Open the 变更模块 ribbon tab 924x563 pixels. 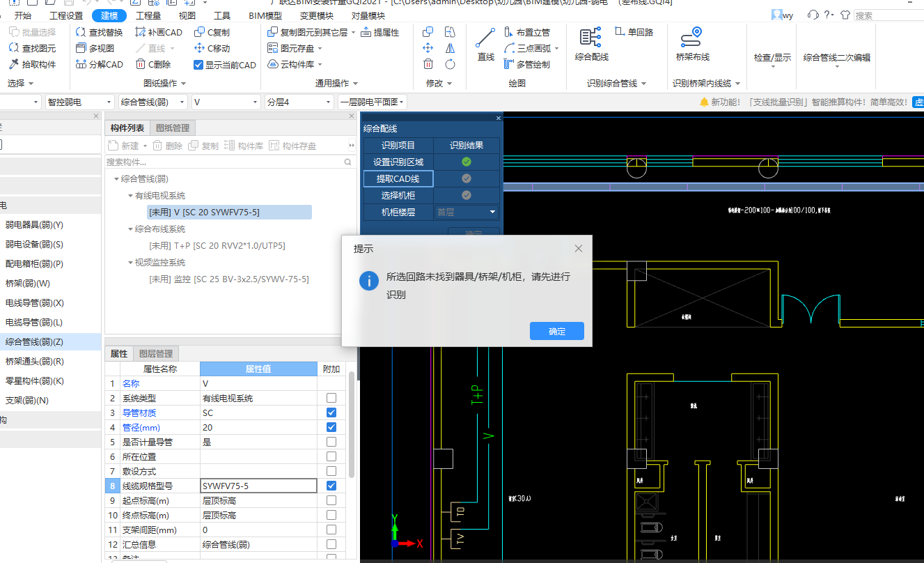(317, 15)
